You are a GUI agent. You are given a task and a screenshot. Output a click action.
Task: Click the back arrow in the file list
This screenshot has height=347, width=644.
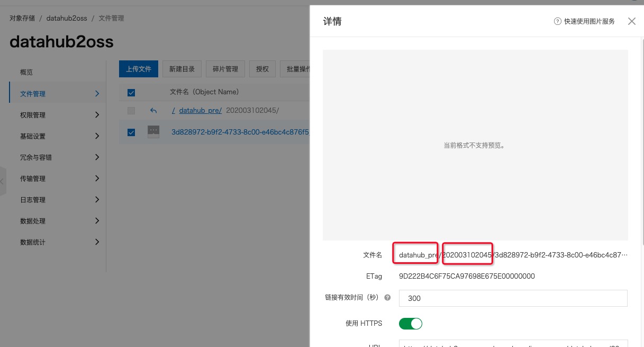153,111
